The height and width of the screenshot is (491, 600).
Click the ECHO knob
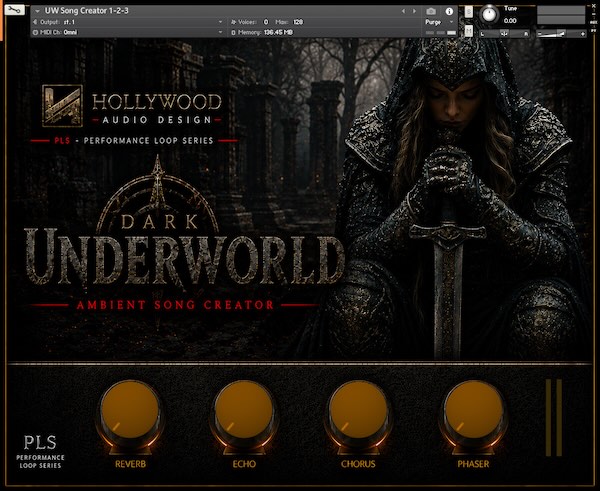tap(244, 411)
